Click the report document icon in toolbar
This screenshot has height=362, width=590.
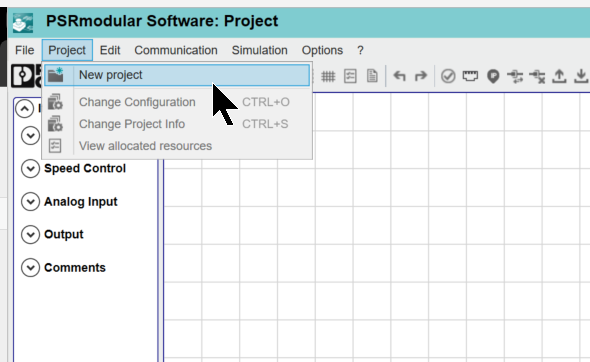pos(372,76)
